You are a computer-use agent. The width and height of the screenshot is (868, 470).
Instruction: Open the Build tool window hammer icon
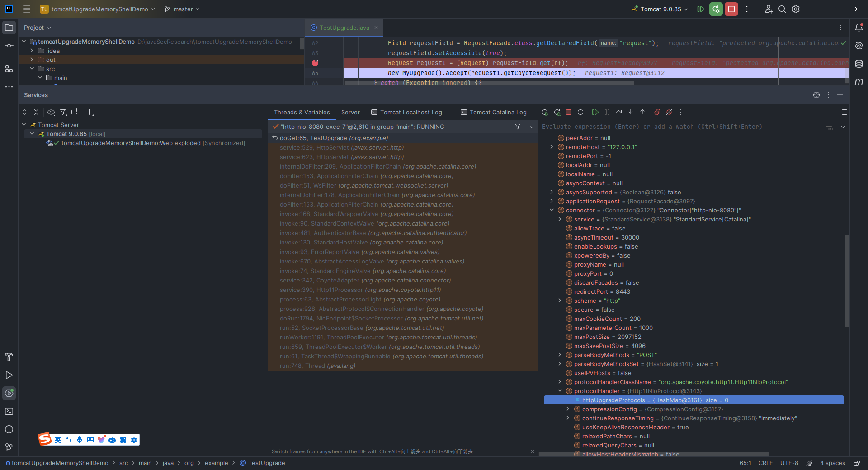pos(9,357)
